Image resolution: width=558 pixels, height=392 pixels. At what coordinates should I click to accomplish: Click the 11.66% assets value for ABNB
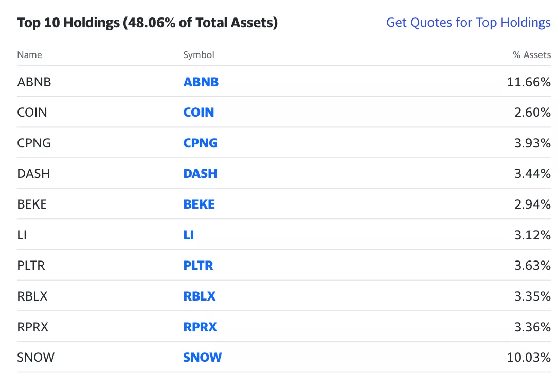529,82
